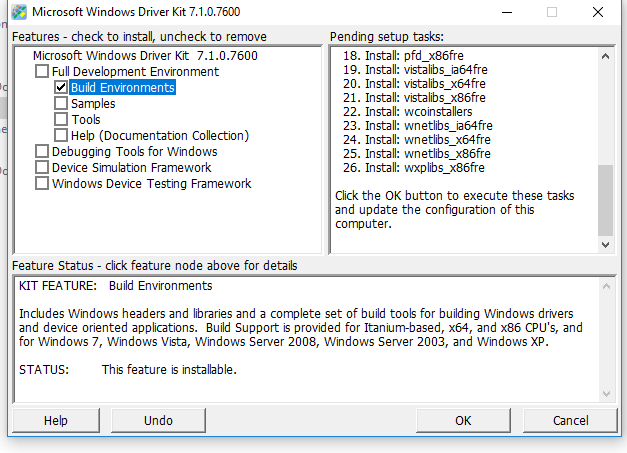The width and height of the screenshot is (627, 453).
Task: Select Device Simulation Framework label
Action: click(x=132, y=168)
